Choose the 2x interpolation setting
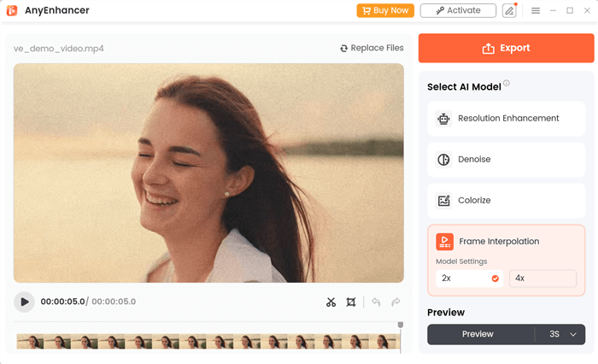The height and width of the screenshot is (364, 598). [x=470, y=279]
